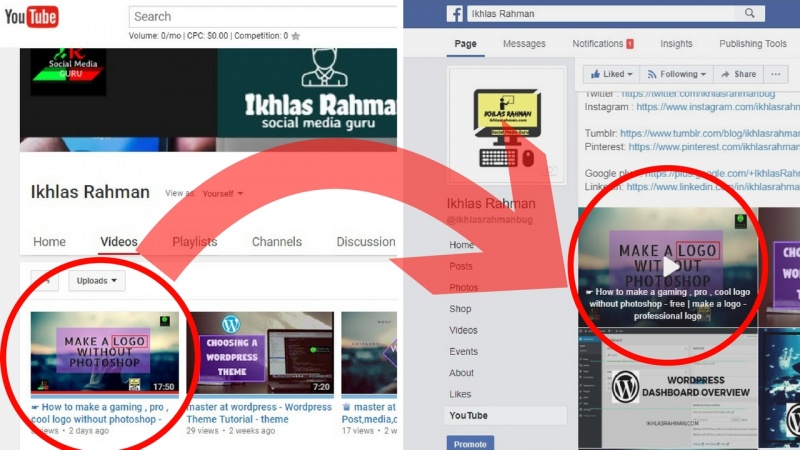800x450 pixels.
Task: Open Photos in Facebook page sidebar
Action: tap(463, 288)
